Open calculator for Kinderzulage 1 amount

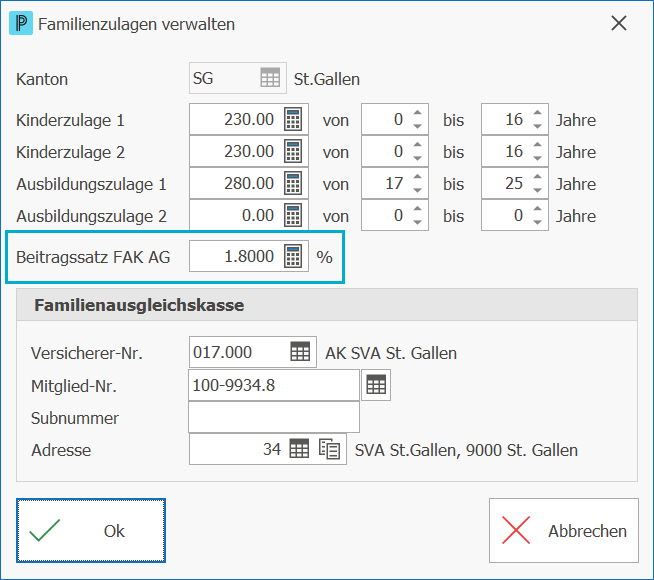(293, 119)
